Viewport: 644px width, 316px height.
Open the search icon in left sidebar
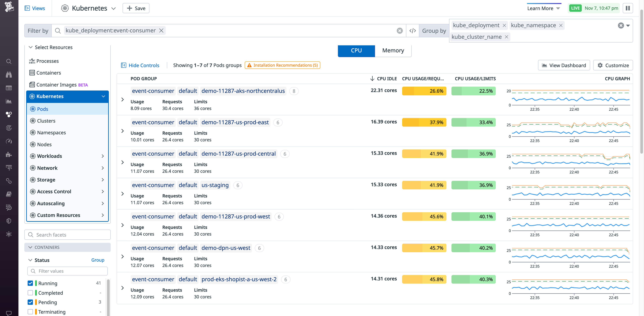(x=9, y=61)
